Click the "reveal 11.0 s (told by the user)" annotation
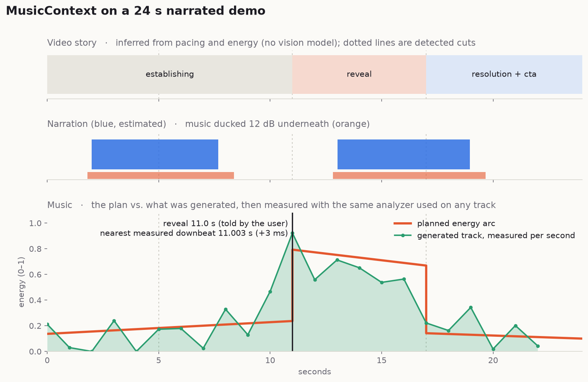The height and width of the screenshot is (382, 588). (226, 224)
